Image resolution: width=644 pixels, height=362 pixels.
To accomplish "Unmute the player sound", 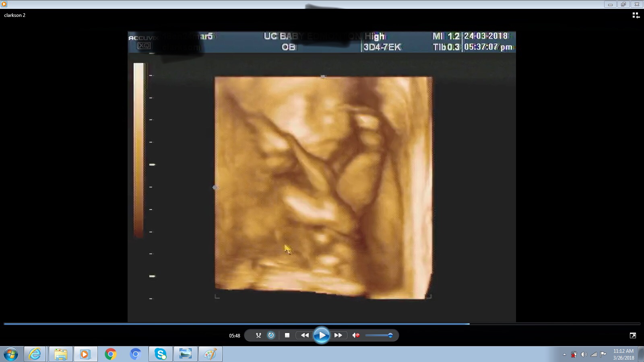I will pos(356,335).
